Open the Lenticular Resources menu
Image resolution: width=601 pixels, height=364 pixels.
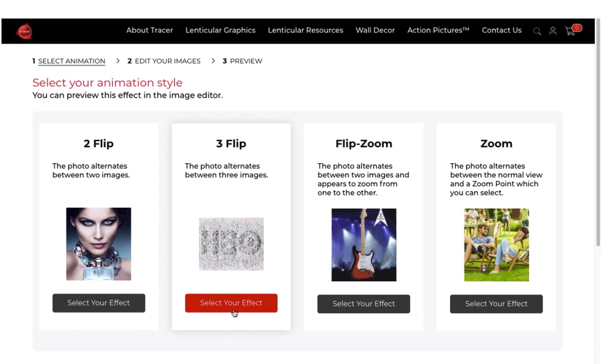[x=306, y=30]
